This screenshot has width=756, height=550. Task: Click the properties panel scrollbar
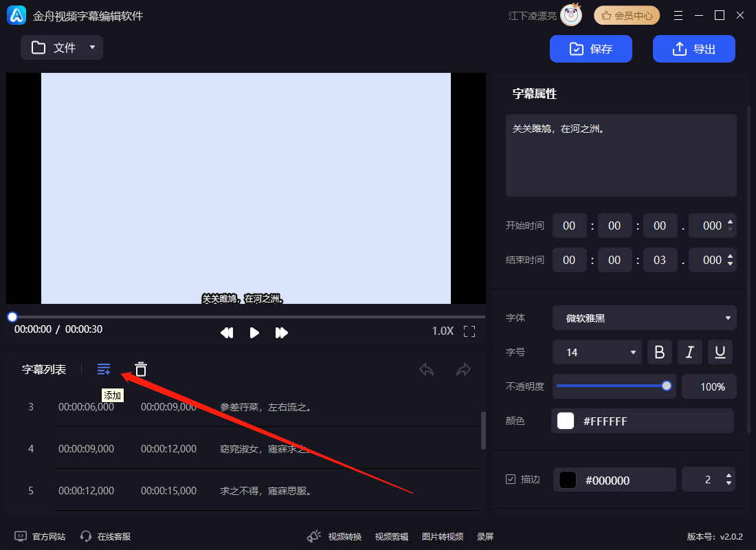pyautogui.click(x=748, y=270)
